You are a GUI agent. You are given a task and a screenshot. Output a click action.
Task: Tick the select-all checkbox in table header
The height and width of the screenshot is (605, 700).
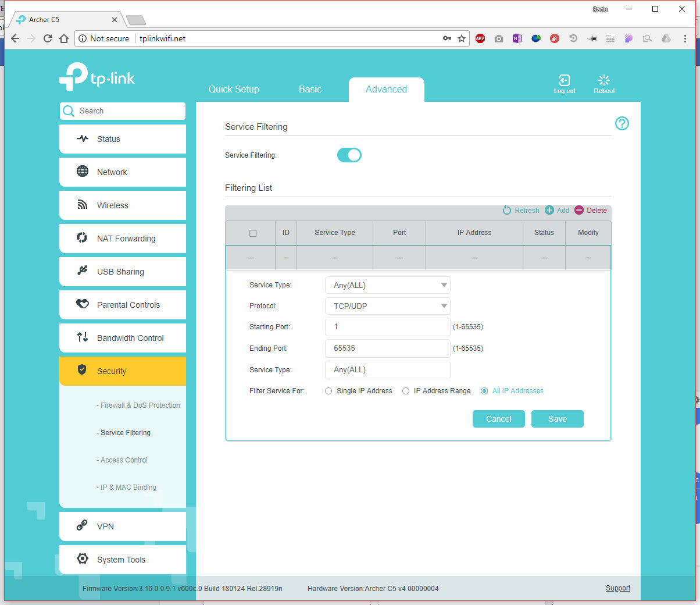[x=253, y=233]
